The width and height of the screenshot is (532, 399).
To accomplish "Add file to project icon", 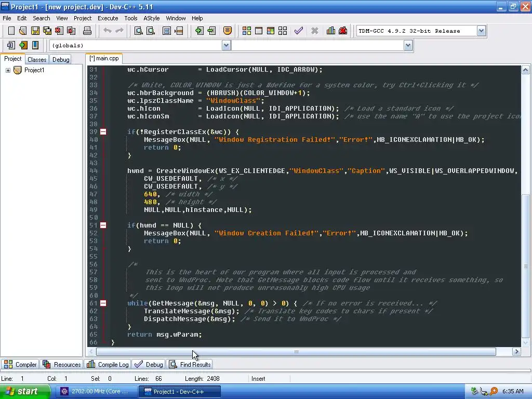I will pyautogui.click(x=199, y=31).
